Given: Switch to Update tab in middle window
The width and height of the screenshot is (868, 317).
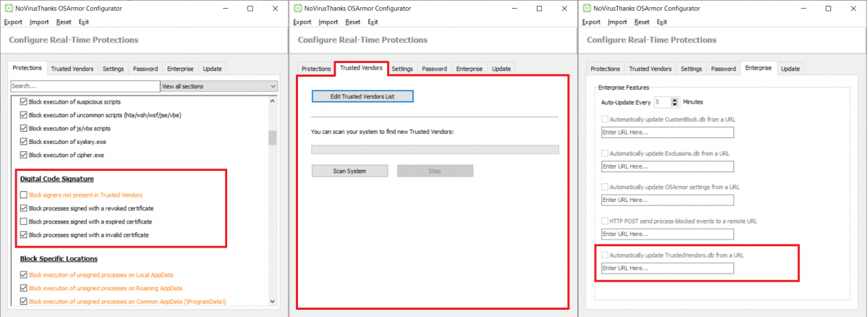Looking at the screenshot, I should tap(502, 69).
